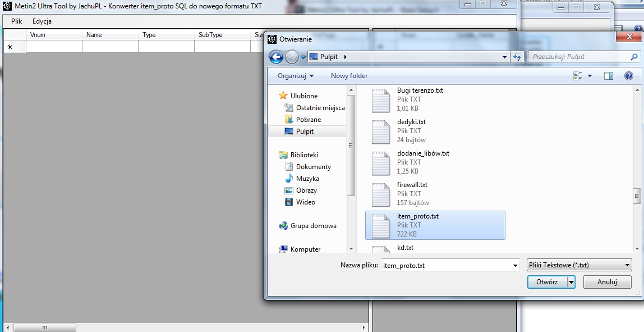The image size is (644, 332).
Task: Click the Name column header
Action: tap(110, 35)
